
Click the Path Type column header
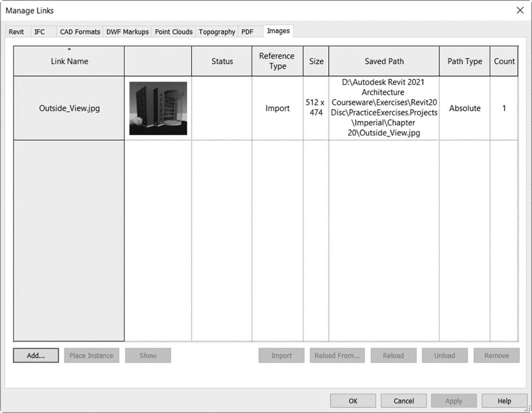point(465,61)
